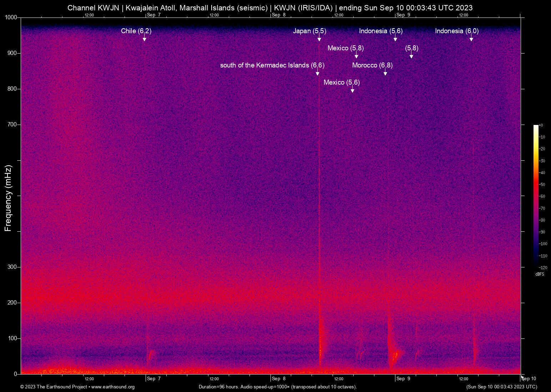Click the Frequency (mHz) axis label
The width and height of the screenshot is (551, 392).
[x=8, y=198]
